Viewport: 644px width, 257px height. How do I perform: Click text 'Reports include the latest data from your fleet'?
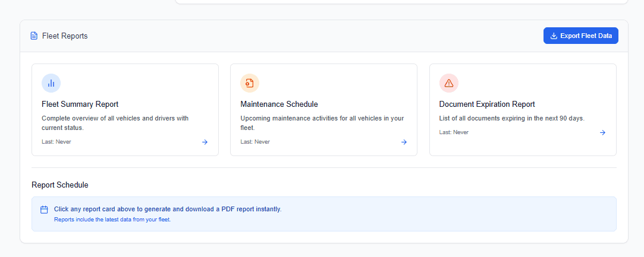112,219
